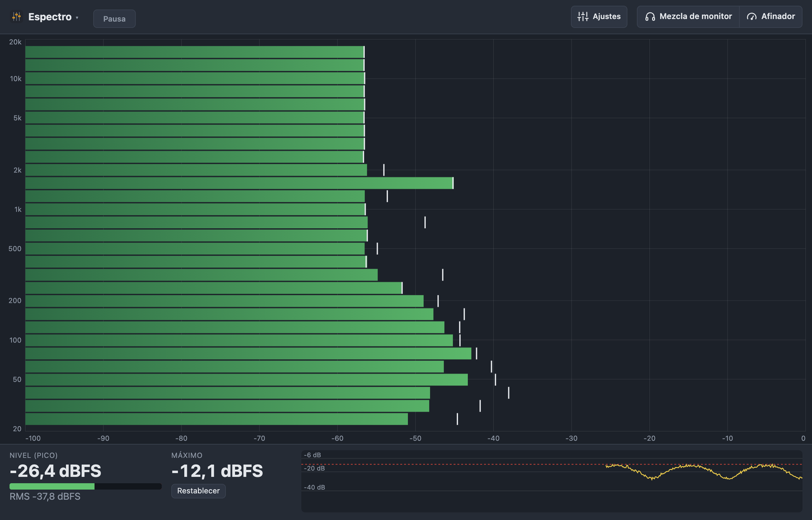This screenshot has width=812, height=520.
Task: Click the -6 dB label in history graph
Action: (312, 455)
